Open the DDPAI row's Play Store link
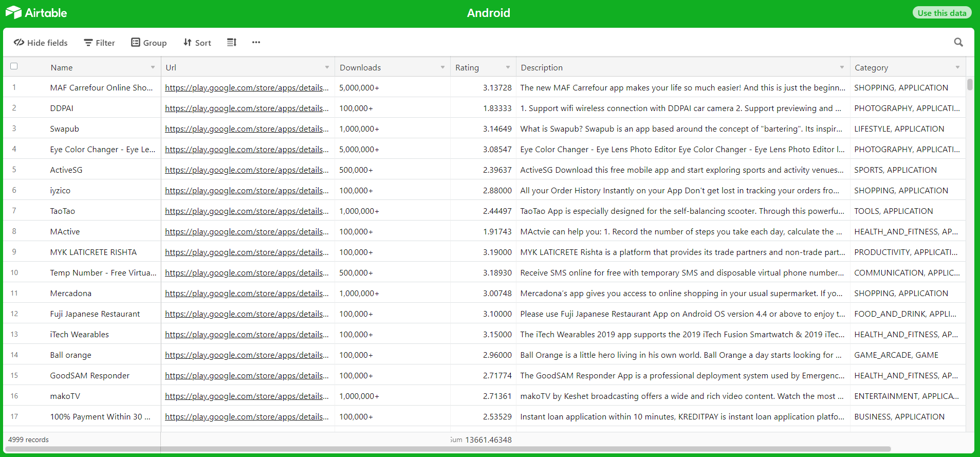Viewport: 980px width, 457px height. point(247,108)
